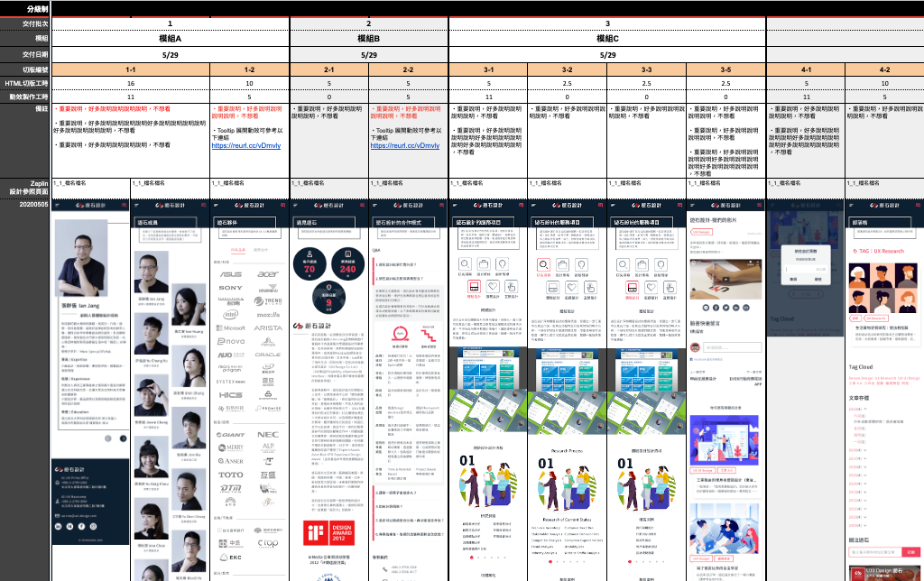Click magnifier service icon in column 3-1 mockup
924x581 pixels.
coord(465,264)
